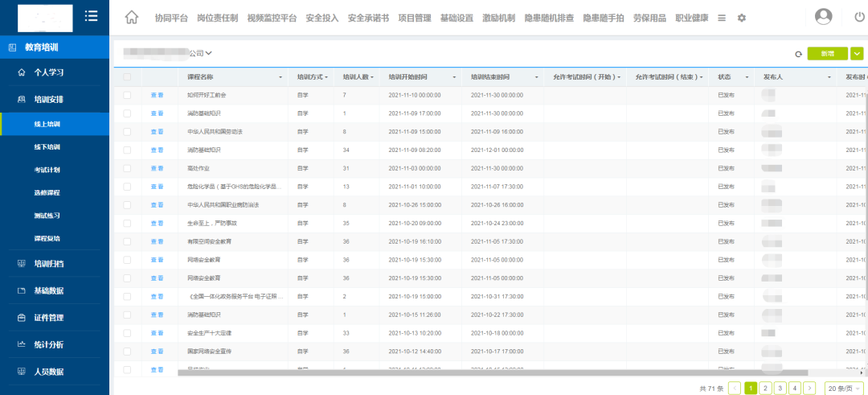Open settings via the gear icon
Viewport: 868px width, 395px height.
coord(742,18)
